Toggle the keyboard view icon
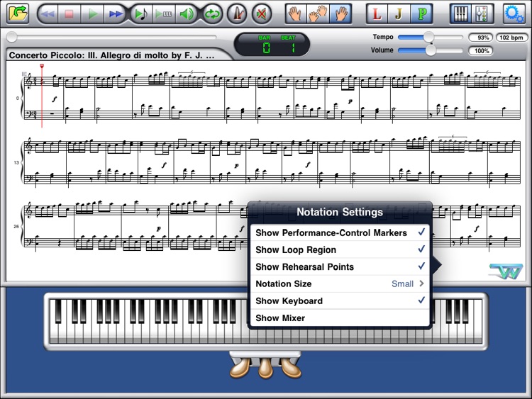Image resolution: width=532 pixels, height=399 pixels. (460, 14)
